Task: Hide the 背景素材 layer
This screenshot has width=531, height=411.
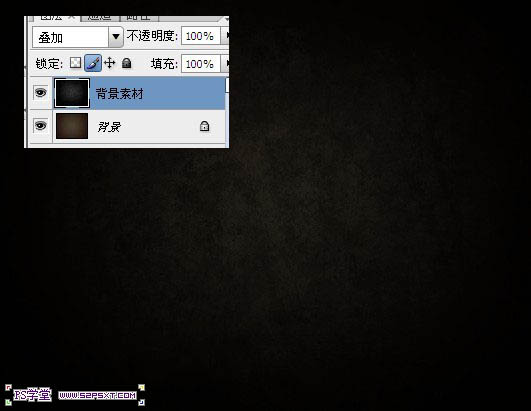Action: point(41,92)
